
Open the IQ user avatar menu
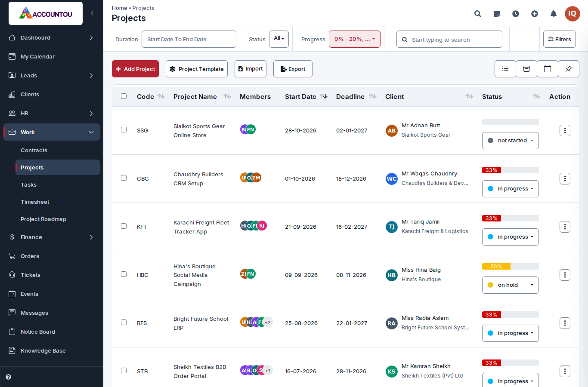click(573, 14)
